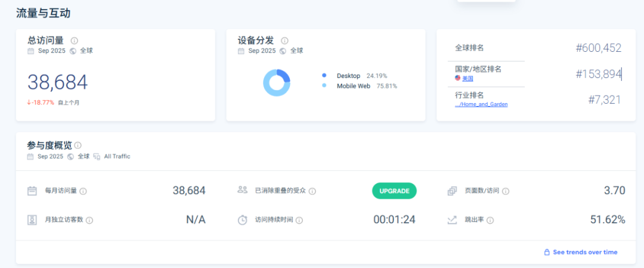
Task: Click info icon next to 已消除重叠的受众
Action: 312,191
